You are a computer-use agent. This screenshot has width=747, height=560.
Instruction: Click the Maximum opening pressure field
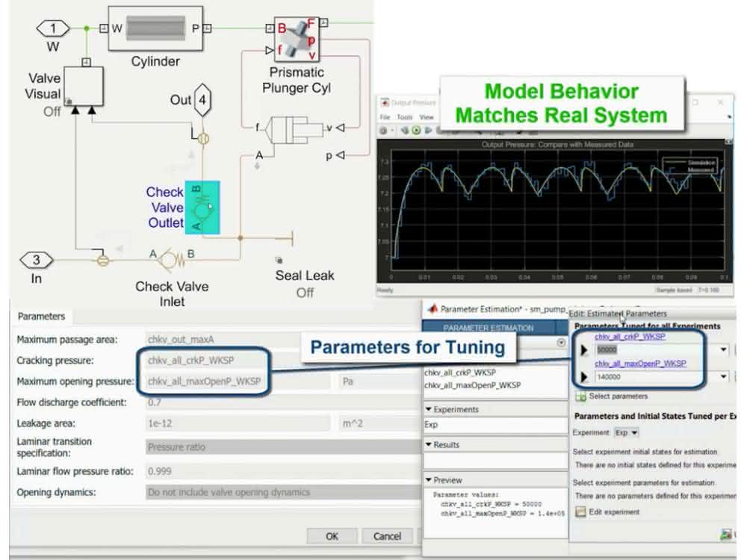click(x=238, y=382)
